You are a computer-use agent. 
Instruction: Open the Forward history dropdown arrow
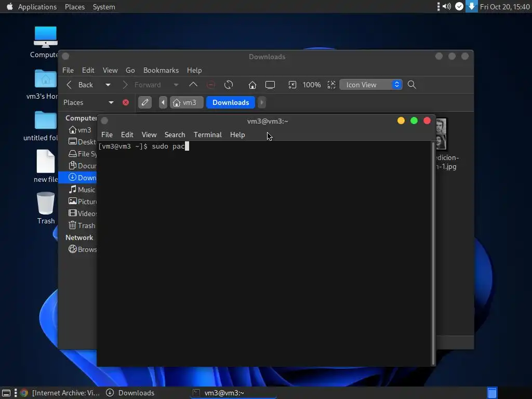click(x=176, y=85)
